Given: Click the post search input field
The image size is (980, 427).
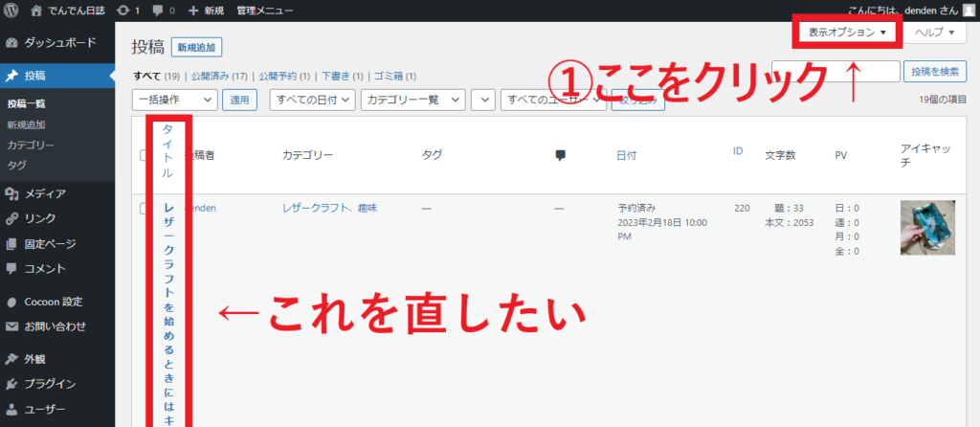Looking at the screenshot, I should (836, 71).
